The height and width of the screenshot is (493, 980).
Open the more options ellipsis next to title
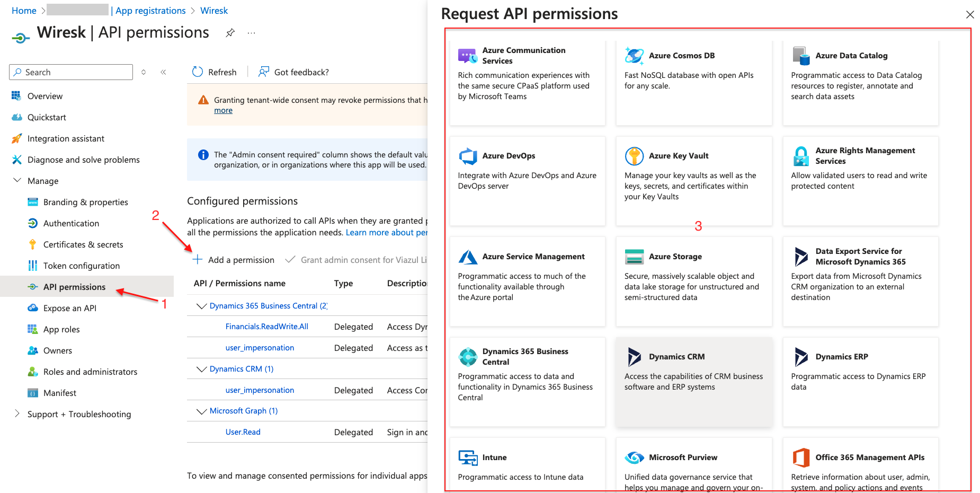252,33
